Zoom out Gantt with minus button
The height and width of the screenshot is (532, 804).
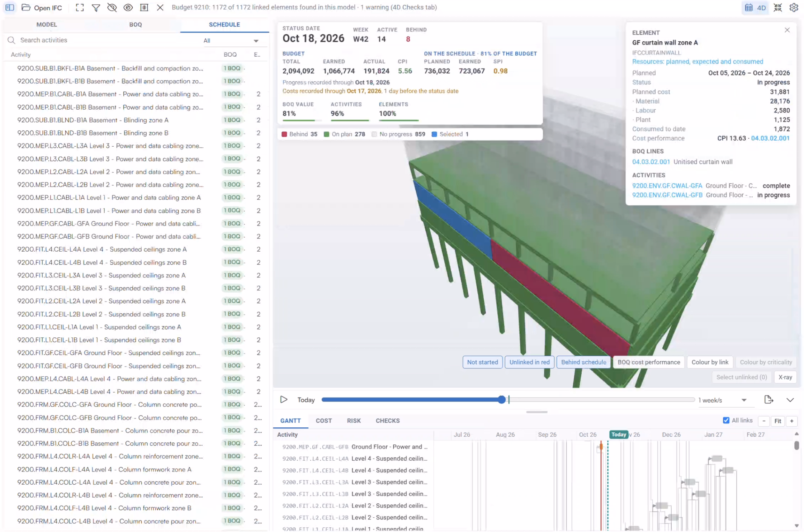[764, 421]
